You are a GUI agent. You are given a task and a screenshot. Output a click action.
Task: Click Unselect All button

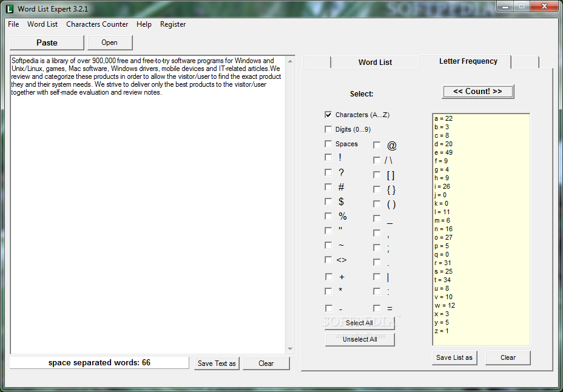(359, 340)
